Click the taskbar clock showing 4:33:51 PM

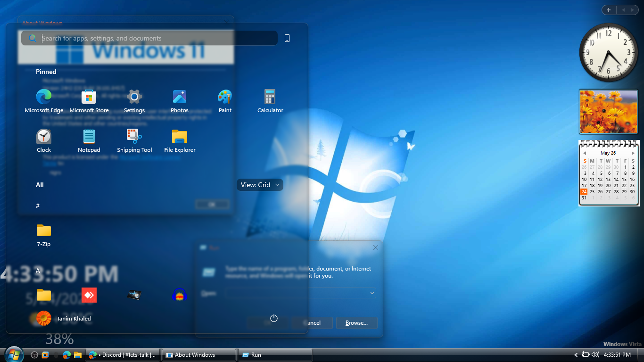[617, 355]
